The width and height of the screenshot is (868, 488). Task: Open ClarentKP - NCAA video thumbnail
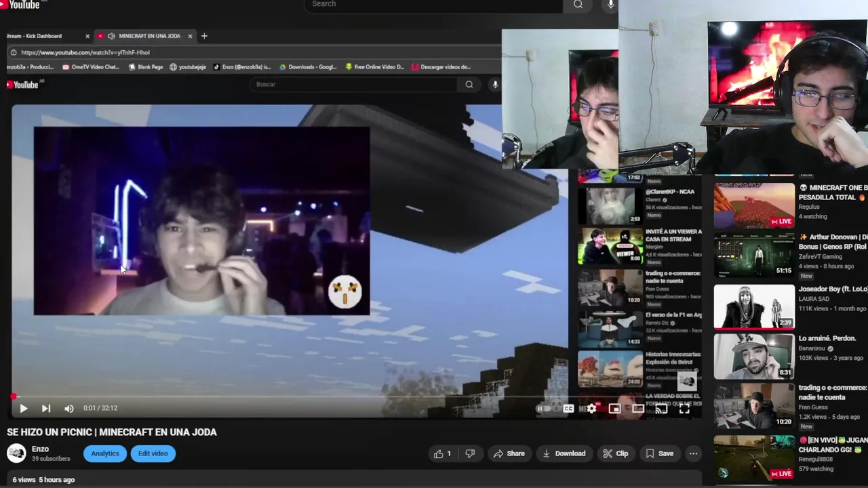tap(610, 205)
